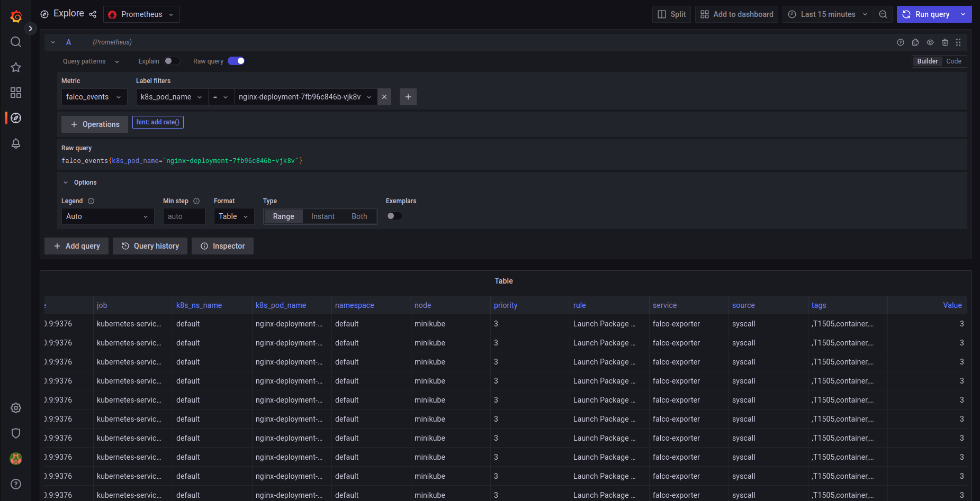This screenshot has height=501, width=980.
Task: Sort table by k8s_pod_name column
Action: click(281, 305)
